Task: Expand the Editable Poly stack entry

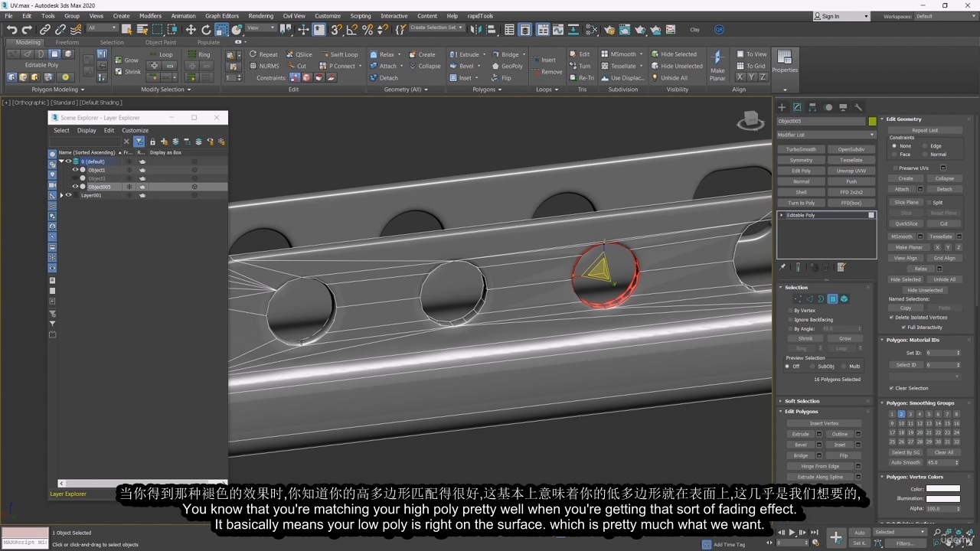Action: [x=782, y=216]
